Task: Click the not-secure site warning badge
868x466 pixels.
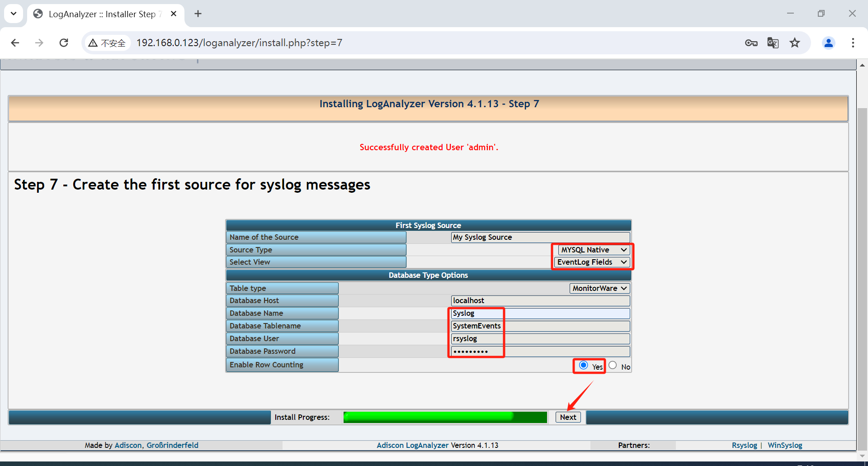Action: (107, 43)
